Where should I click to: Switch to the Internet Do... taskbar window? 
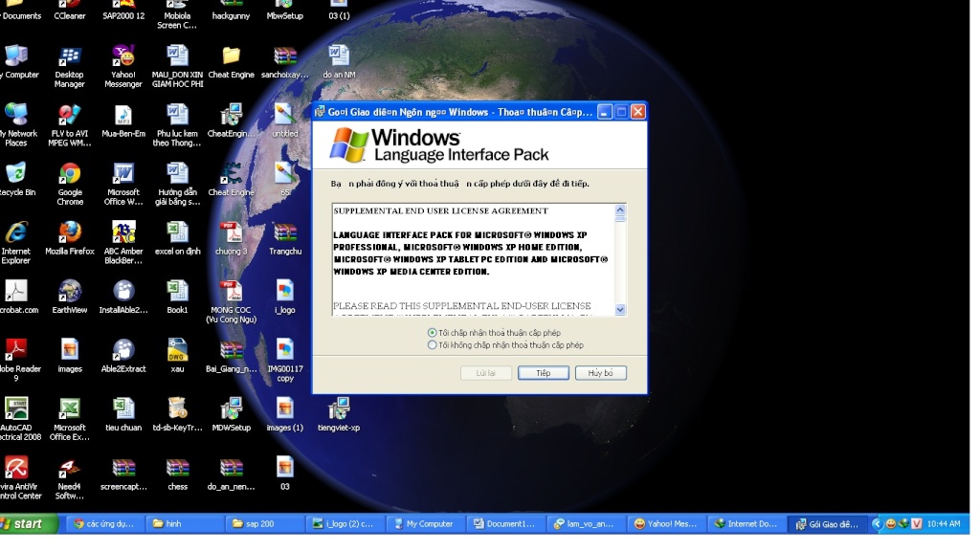[x=746, y=523]
